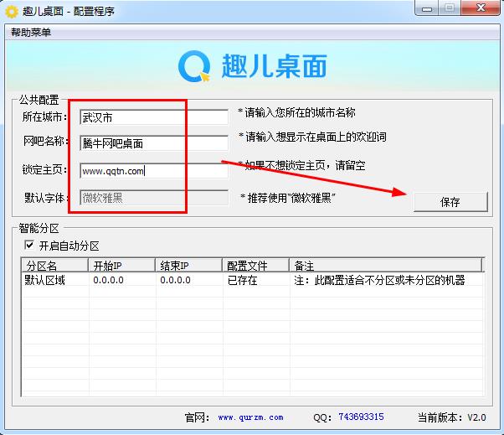Click the blue Q logo in the banner
Screen dimensions: 504x435
195,66
